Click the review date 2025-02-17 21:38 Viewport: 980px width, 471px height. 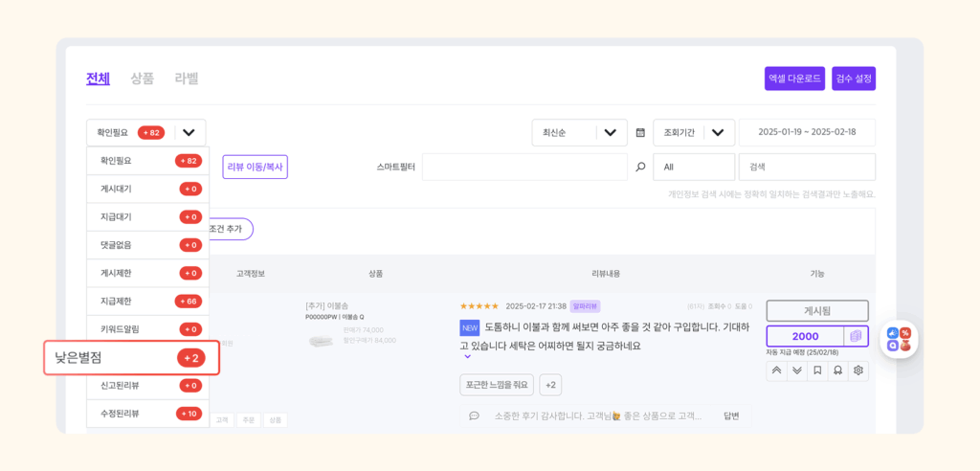click(x=536, y=306)
